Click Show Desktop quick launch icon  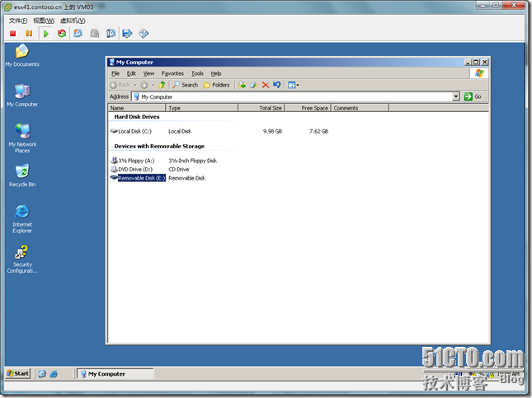point(42,374)
